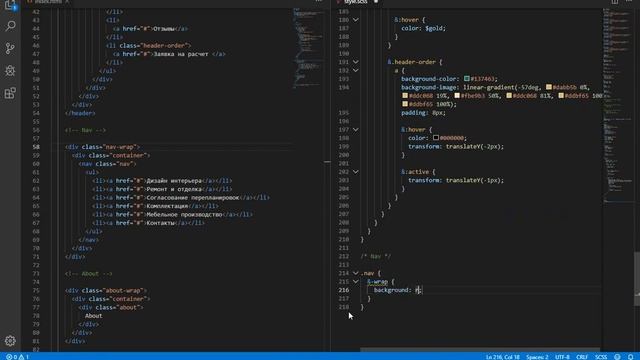Click 'nav-wrap' class on line 58
This screenshot has width=640, height=360.
click(x=120, y=147)
